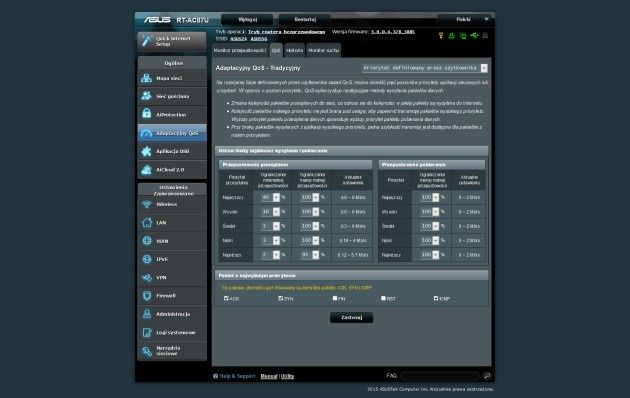This screenshot has height=398, width=630.
Task: Click the green USB status icon
Action: (474, 36)
